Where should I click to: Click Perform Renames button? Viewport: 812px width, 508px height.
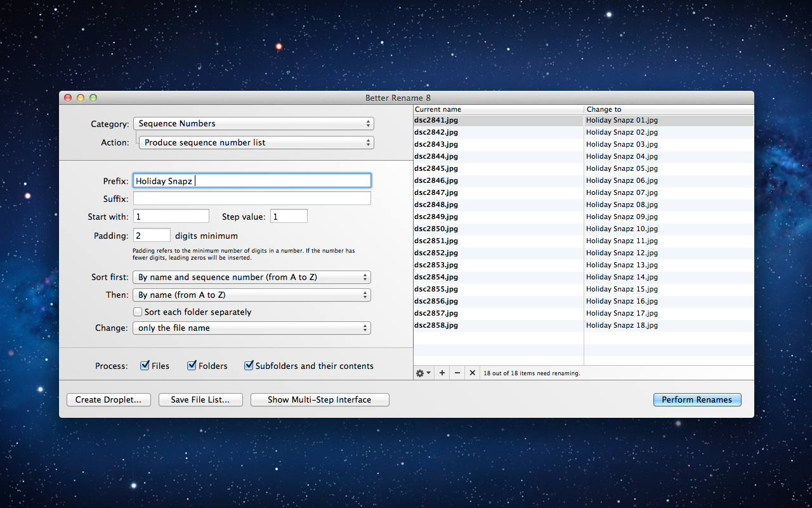(697, 399)
